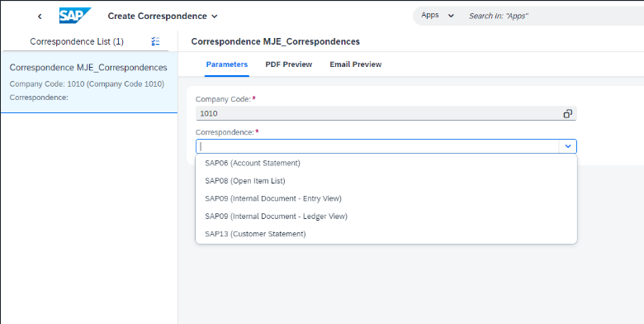Open Company Code value help icon

(567, 113)
